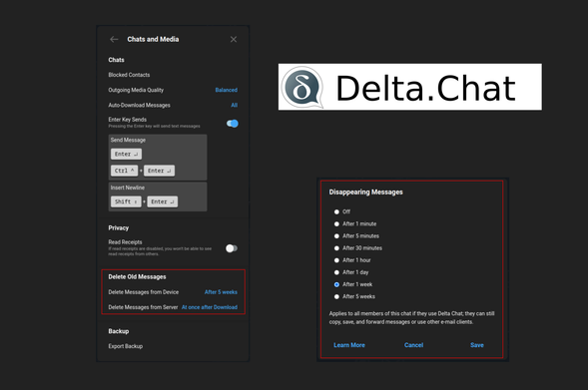Save the disappearing messages setting
588x390 pixels.
[477, 345]
